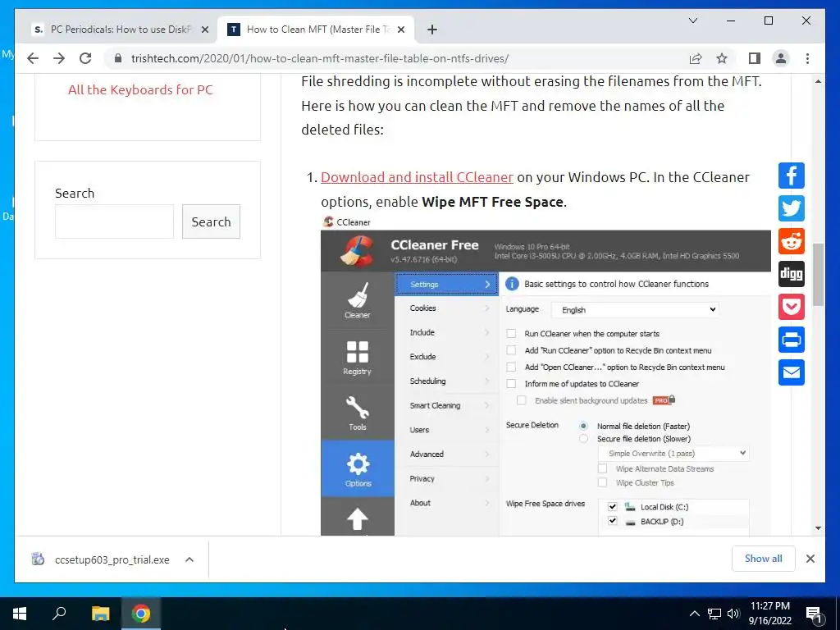840x630 pixels.
Task: Toggle Chrome side panel
Action: click(x=755, y=58)
